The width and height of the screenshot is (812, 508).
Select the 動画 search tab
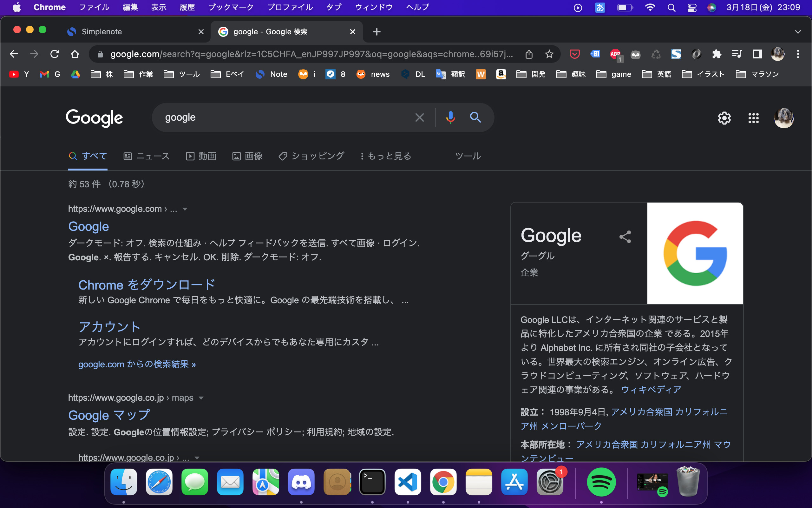201,156
